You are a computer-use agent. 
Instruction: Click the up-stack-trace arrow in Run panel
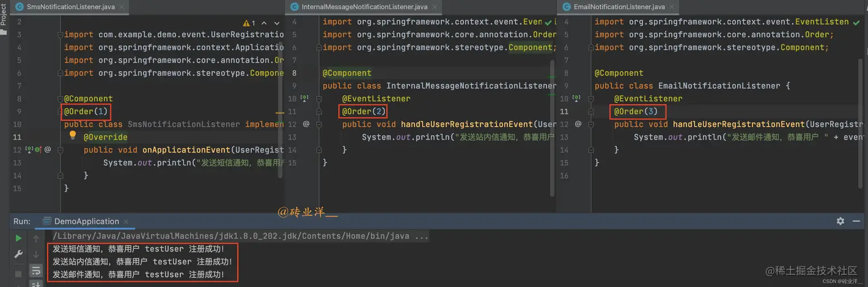coord(36,238)
